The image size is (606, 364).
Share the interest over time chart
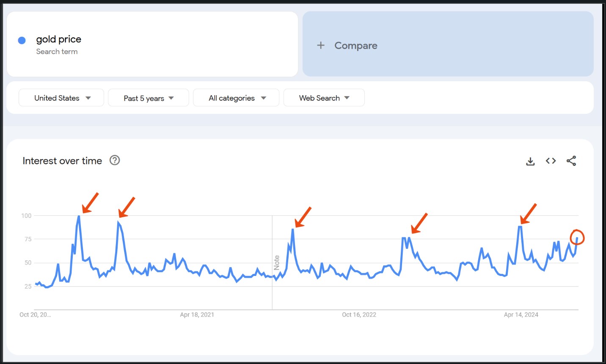pyautogui.click(x=571, y=161)
